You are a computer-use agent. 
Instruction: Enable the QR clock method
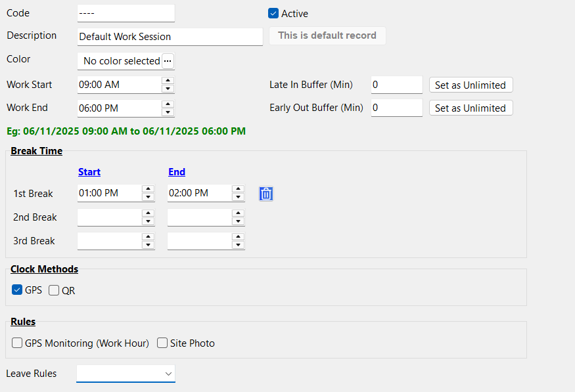coord(54,290)
